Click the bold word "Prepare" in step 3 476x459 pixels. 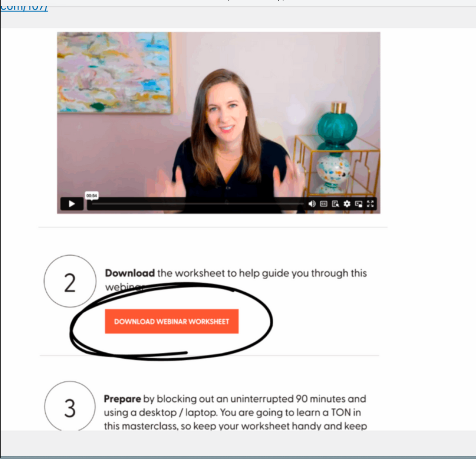(x=122, y=399)
